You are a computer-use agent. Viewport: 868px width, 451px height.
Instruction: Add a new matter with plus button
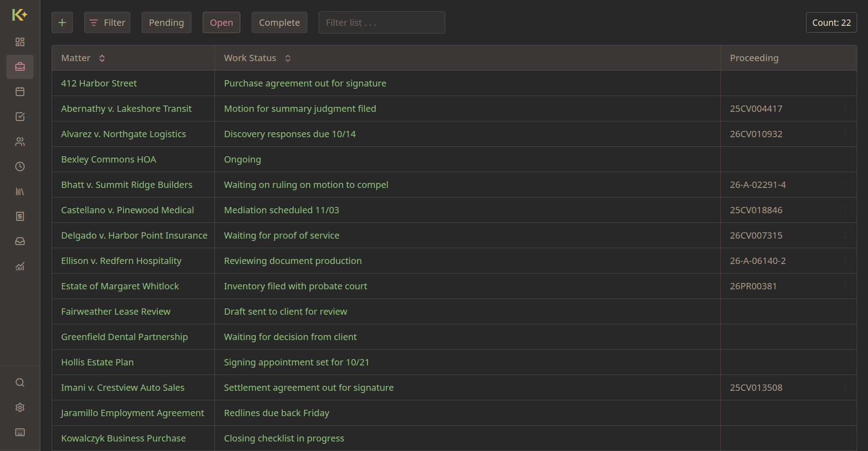pos(62,23)
